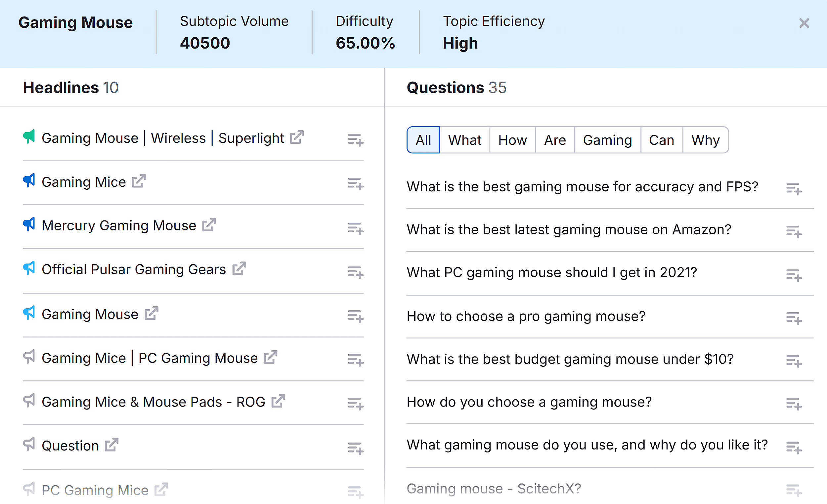Screen dimensions: 827x504
Task: Add 'Gaming Mouse | Wireless | Superlight' to list
Action: pyautogui.click(x=355, y=140)
